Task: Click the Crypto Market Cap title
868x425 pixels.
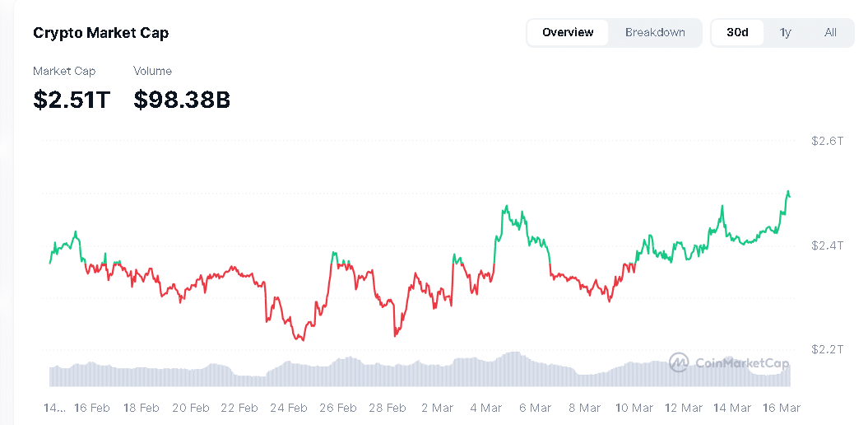Action: click(x=100, y=33)
